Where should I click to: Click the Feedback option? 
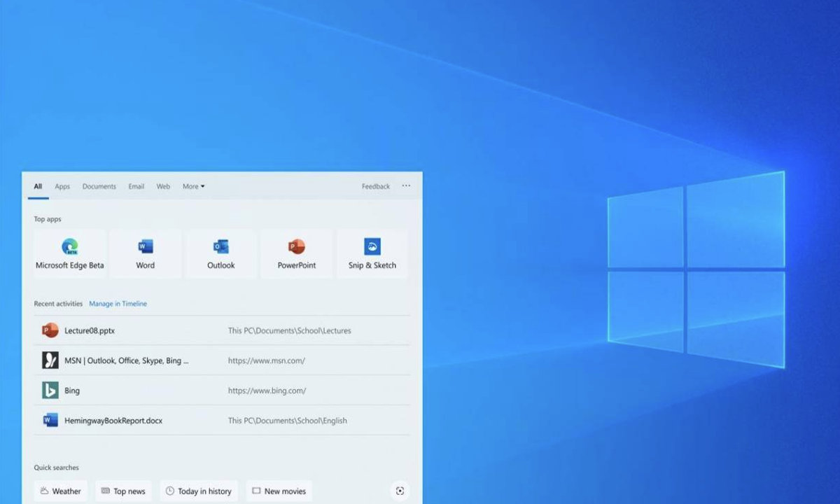[x=375, y=186]
